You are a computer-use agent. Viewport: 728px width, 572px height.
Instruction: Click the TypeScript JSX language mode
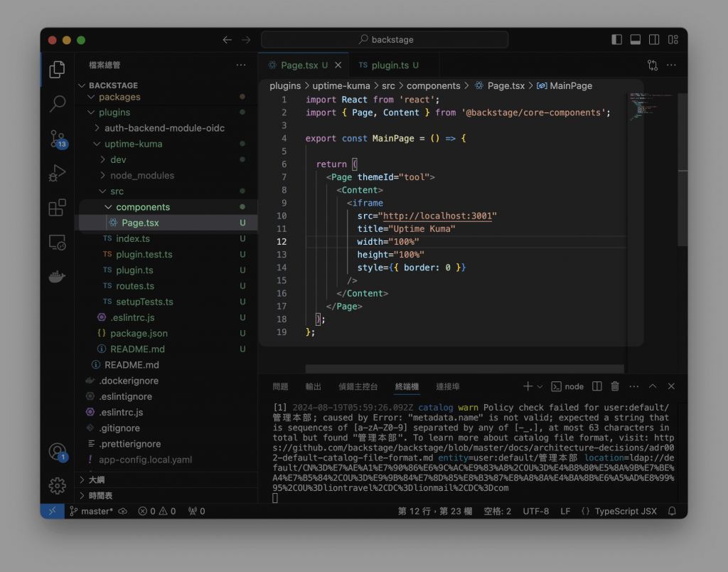(x=624, y=512)
